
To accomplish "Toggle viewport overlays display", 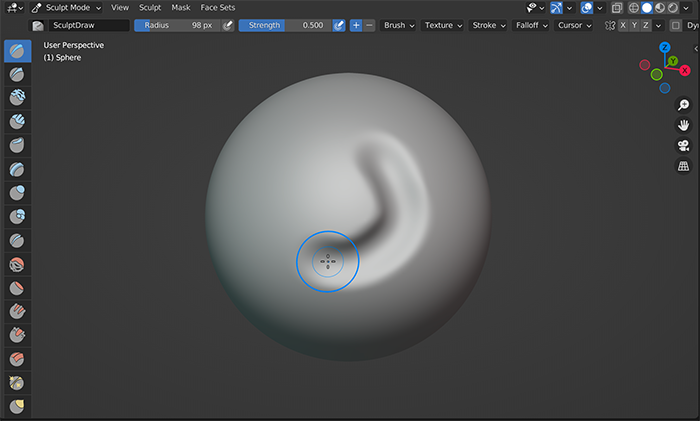I will pos(586,8).
